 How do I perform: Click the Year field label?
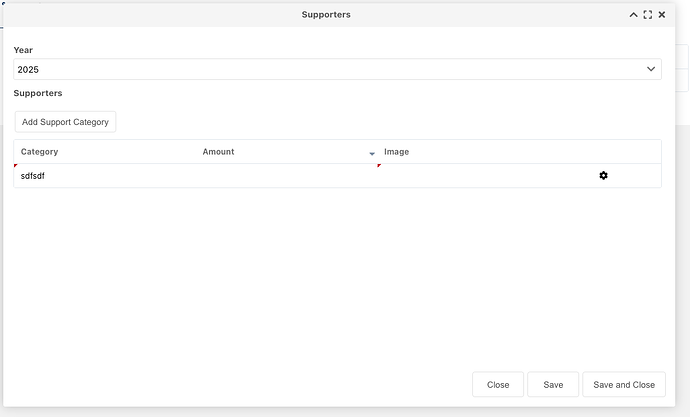click(23, 50)
